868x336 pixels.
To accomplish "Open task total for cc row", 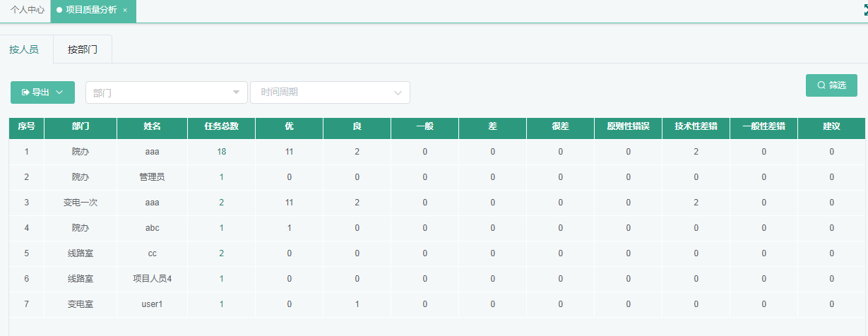I will click(x=221, y=253).
